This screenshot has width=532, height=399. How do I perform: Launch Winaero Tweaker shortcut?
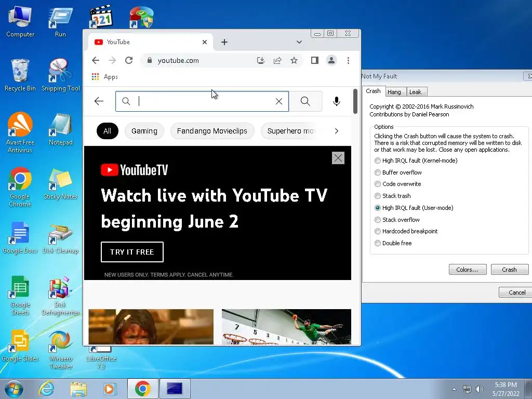pyautogui.click(x=60, y=350)
